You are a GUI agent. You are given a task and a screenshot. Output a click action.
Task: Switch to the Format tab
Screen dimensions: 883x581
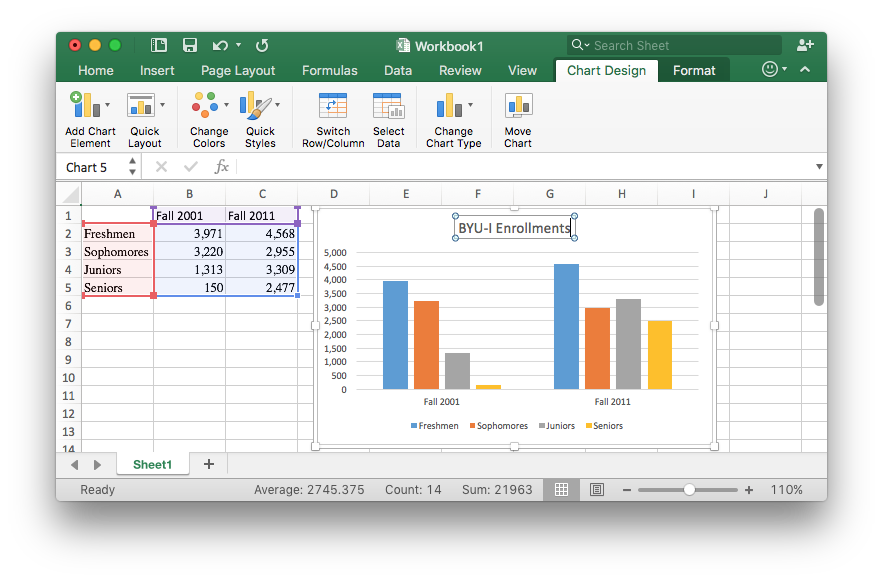(x=694, y=70)
